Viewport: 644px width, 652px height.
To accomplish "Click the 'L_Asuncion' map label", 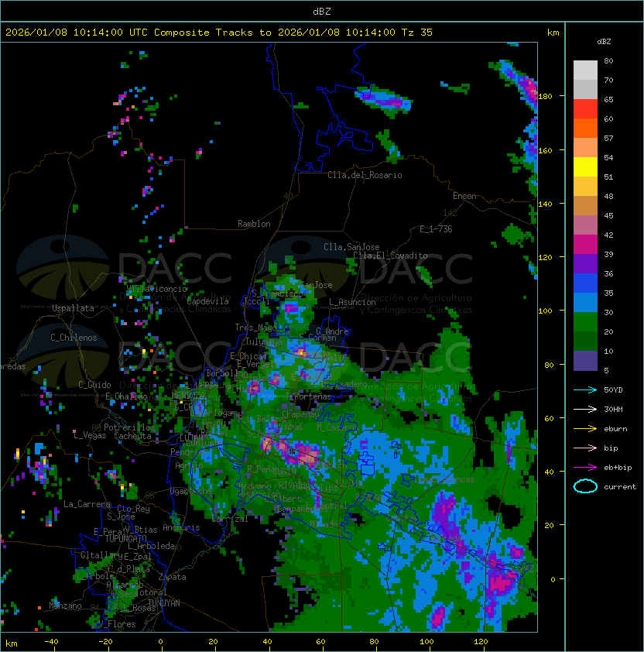I will click(352, 302).
